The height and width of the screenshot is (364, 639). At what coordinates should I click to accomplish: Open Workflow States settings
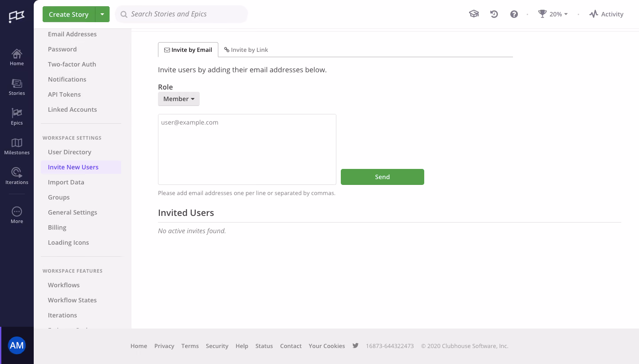click(72, 300)
